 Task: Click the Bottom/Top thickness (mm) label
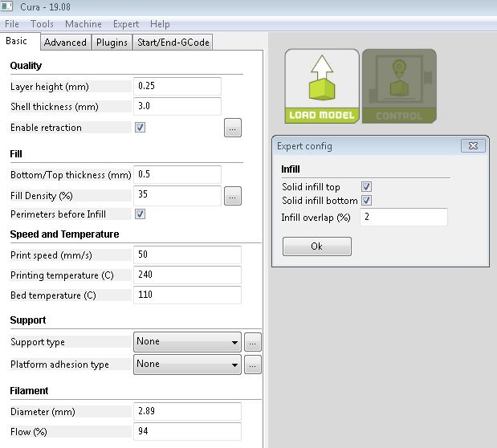tap(71, 175)
